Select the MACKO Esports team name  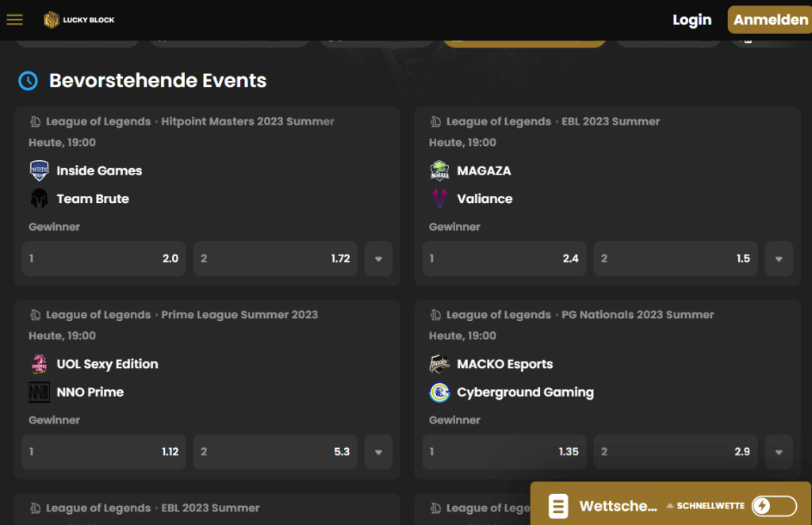pos(505,364)
